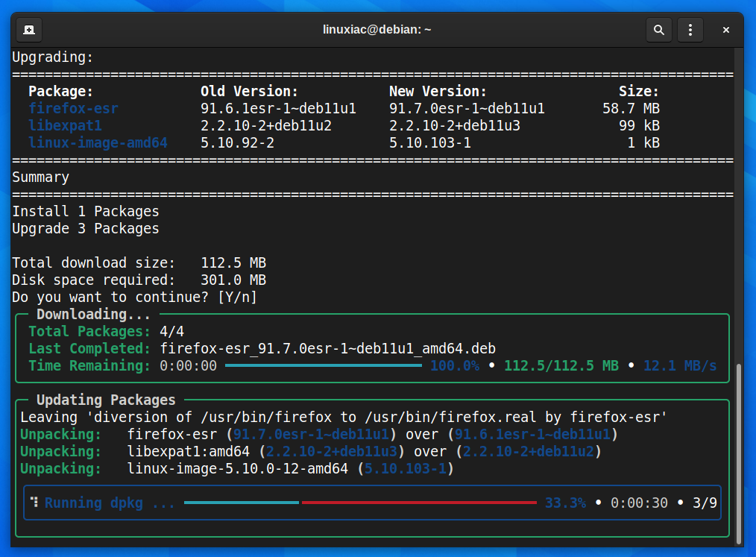Image resolution: width=756 pixels, height=557 pixels.
Task: Select old version 5.10.92-2
Action: [x=237, y=142]
